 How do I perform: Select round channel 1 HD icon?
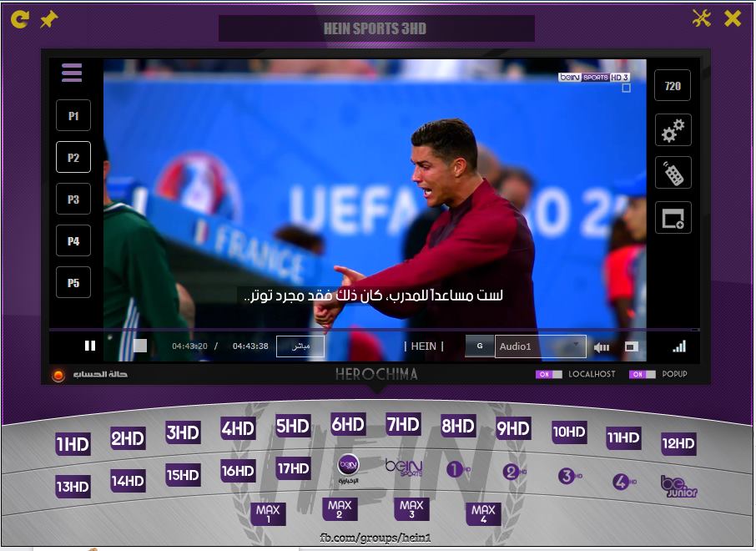pyautogui.click(x=458, y=469)
